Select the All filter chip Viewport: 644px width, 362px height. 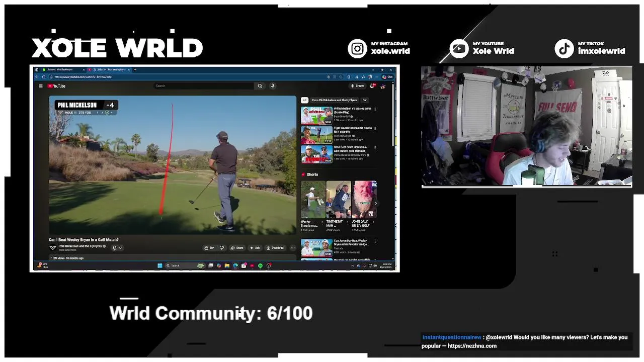(x=304, y=100)
